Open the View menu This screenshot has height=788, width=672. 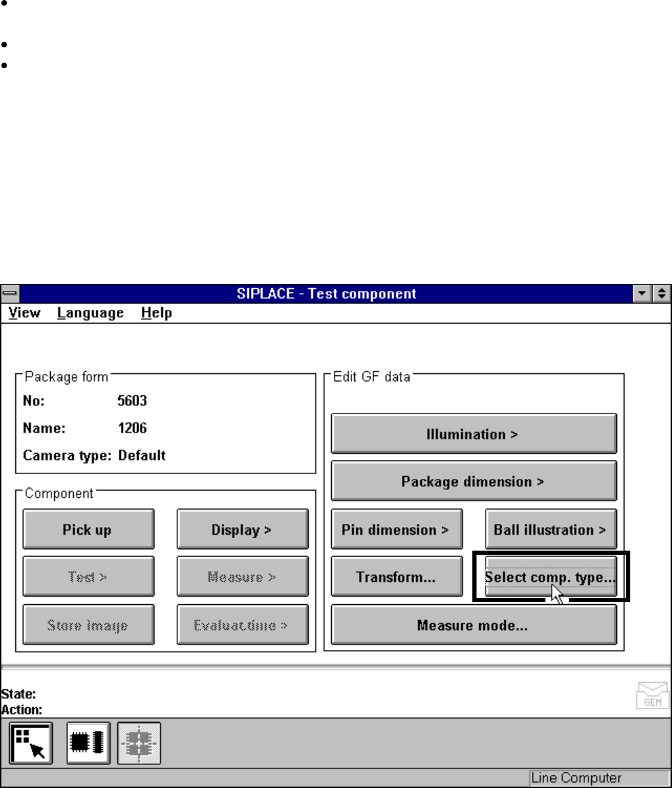[x=24, y=313]
